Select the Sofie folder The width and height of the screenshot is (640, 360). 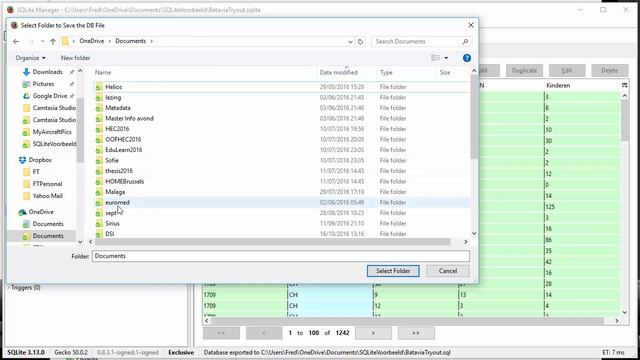click(112, 160)
